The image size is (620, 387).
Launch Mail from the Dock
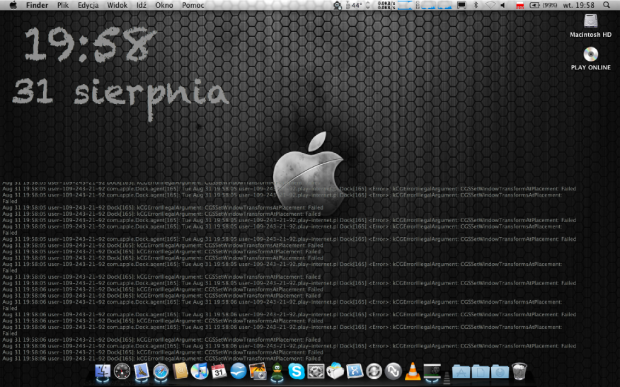pos(141,372)
